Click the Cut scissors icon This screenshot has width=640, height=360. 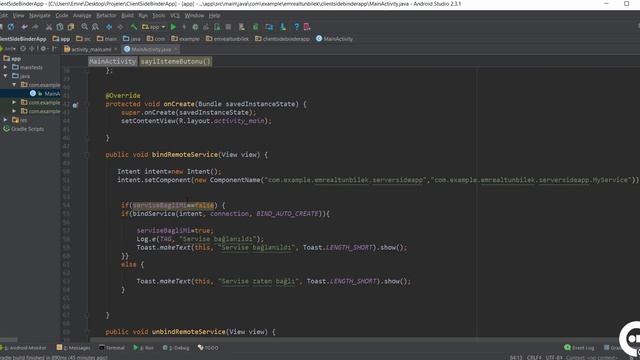pos(49,27)
